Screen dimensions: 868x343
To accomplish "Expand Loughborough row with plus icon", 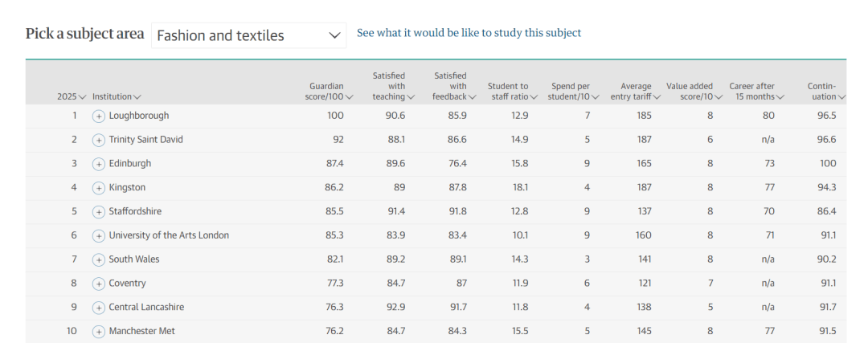I will click(99, 116).
